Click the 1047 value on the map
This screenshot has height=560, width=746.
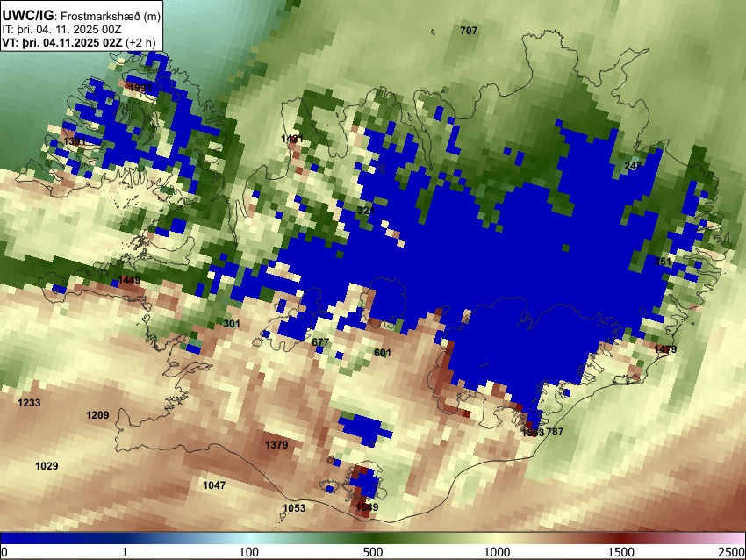214,485
